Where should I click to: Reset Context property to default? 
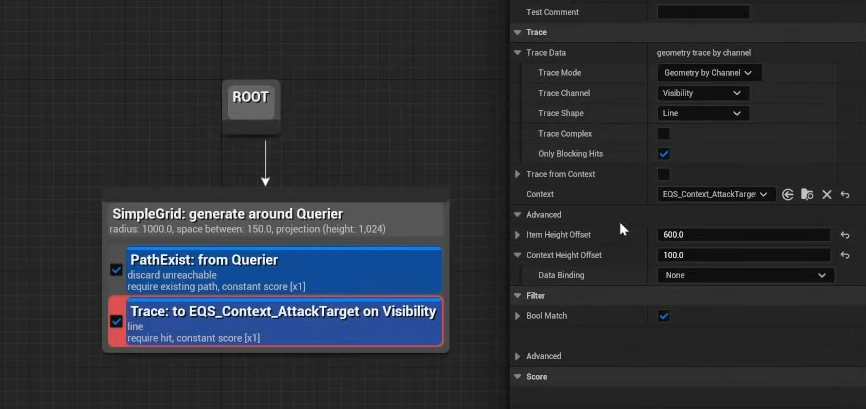pyautogui.click(x=845, y=194)
